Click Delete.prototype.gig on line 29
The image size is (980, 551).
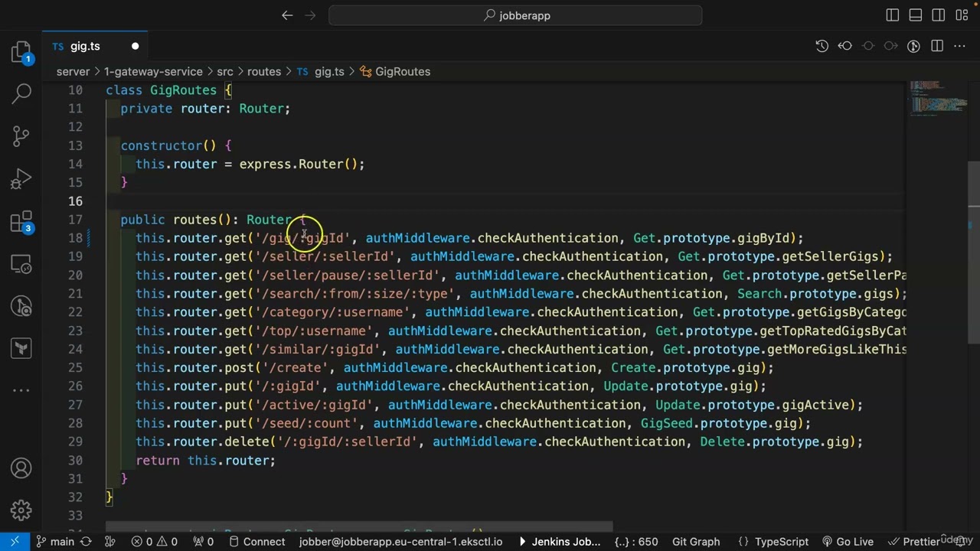774,442
